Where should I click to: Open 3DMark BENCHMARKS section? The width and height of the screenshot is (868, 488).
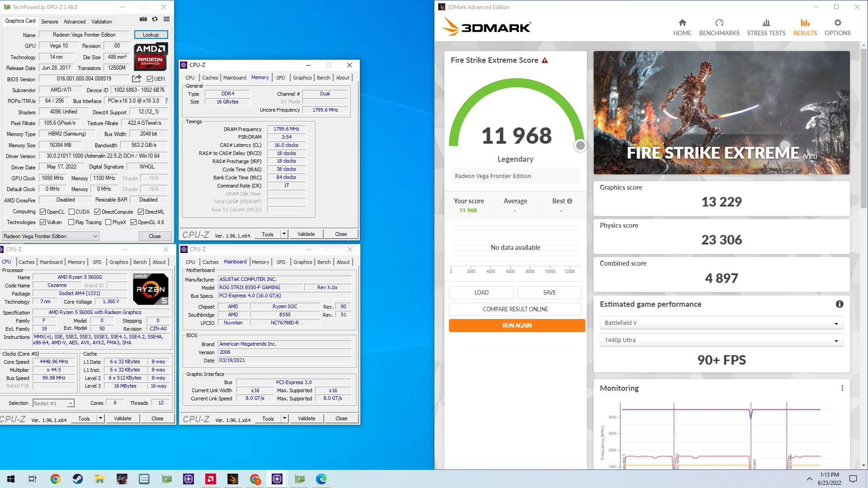coord(719,28)
